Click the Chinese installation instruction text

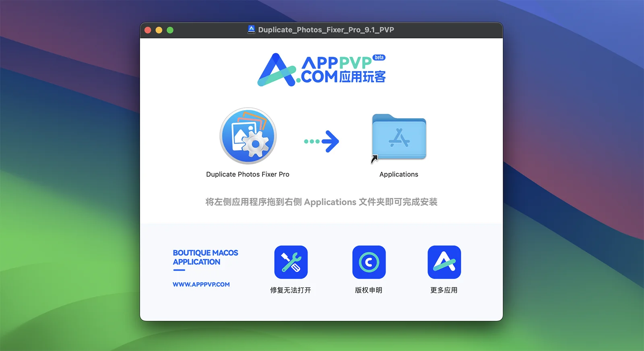point(321,202)
